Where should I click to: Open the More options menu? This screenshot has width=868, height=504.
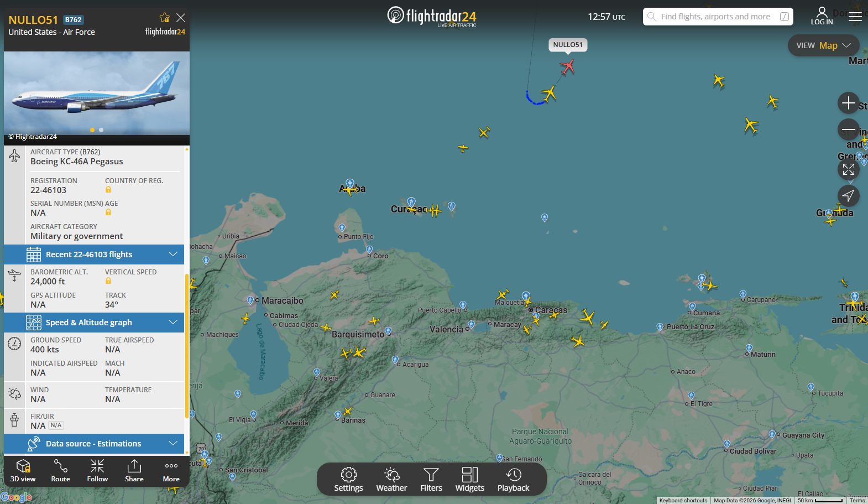coord(171,471)
